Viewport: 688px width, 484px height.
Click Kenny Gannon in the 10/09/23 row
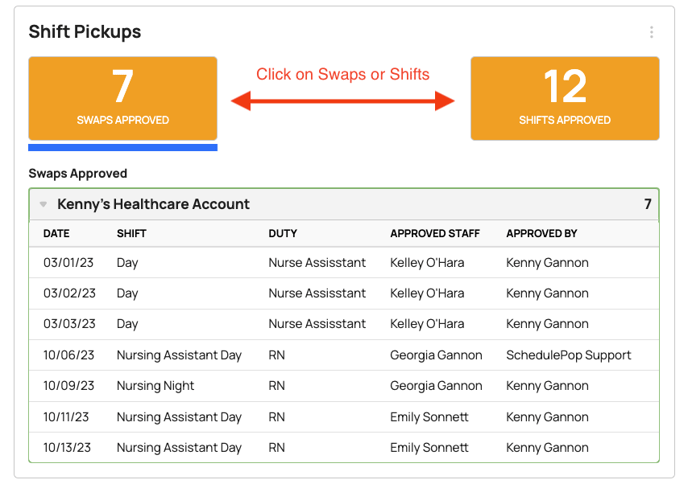click(547, 386)
